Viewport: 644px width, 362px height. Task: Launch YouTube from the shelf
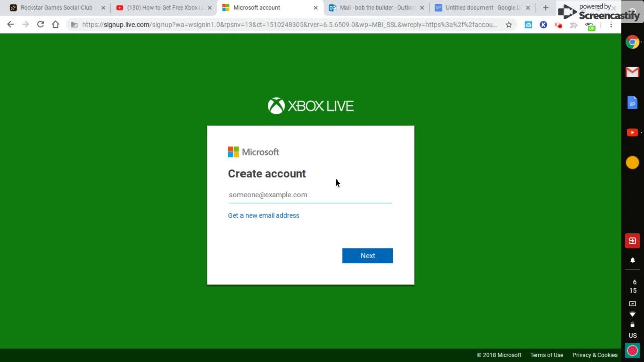633,133
